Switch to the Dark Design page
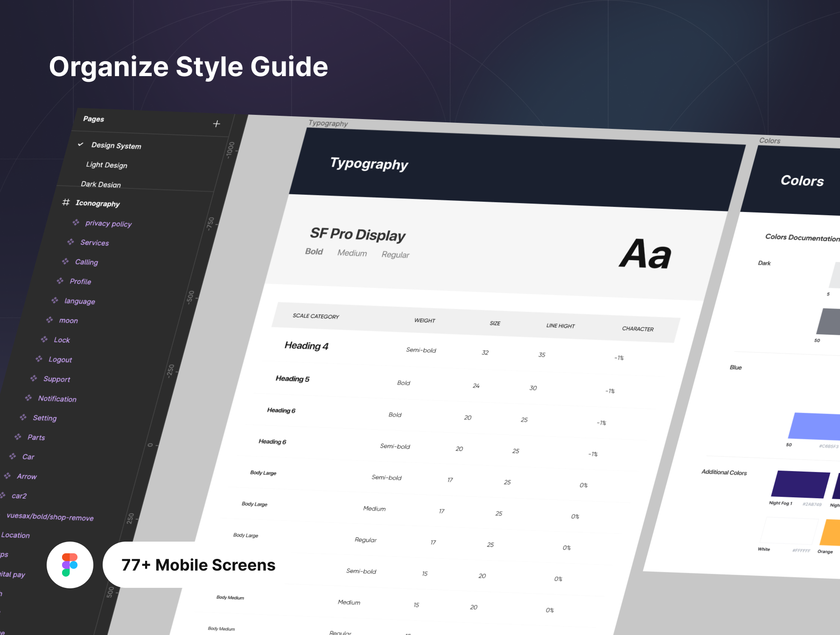The height and width of the screenshot is (635, 840). tap(101, 184)
